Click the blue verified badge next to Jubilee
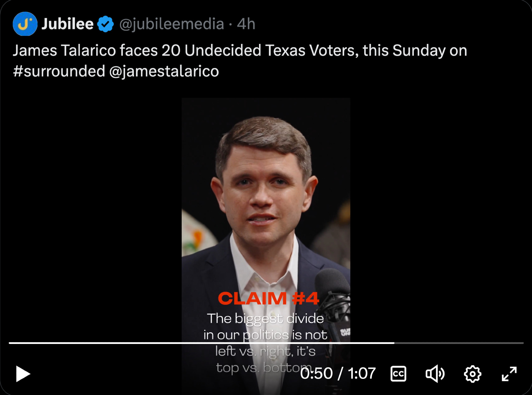Viewport: 532px width, 395px height. pos(106,24)
